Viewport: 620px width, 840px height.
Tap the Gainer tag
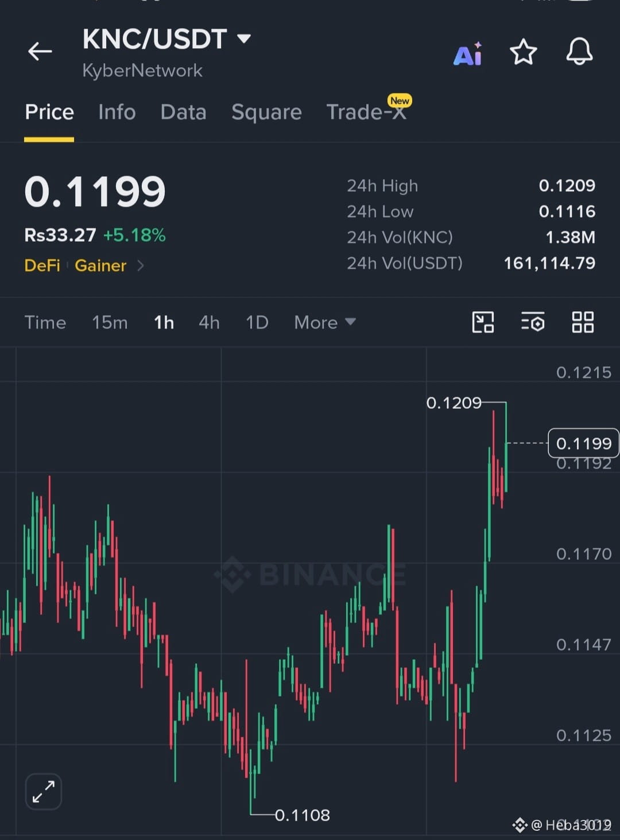pos(100,265)
